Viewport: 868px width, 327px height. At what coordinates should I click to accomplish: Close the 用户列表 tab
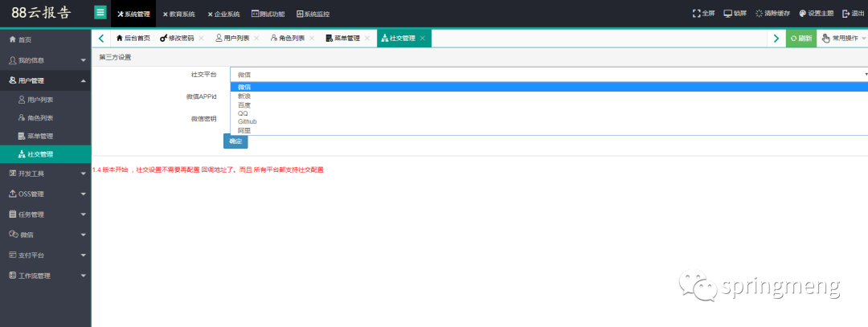click(x=256, y=39)
